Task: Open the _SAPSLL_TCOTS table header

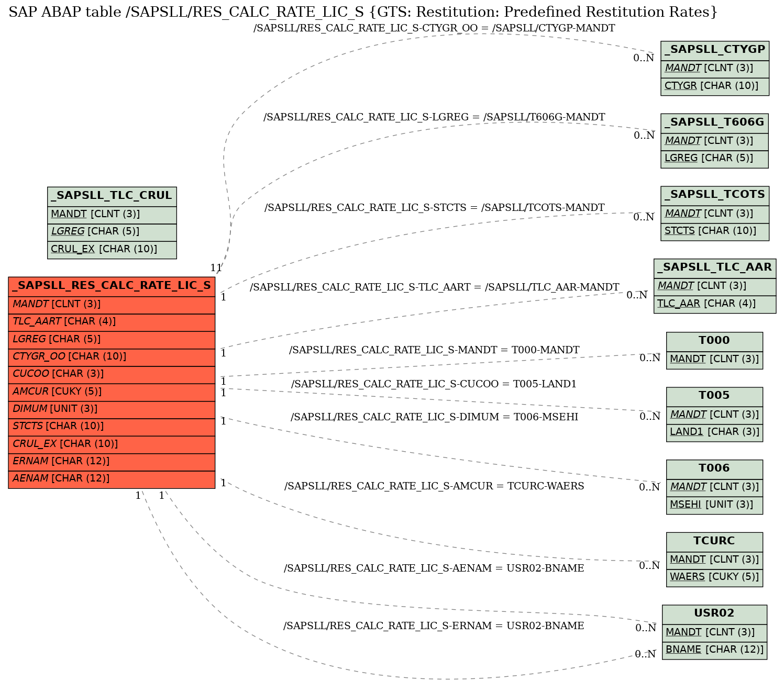Action: tap(715, 195)
